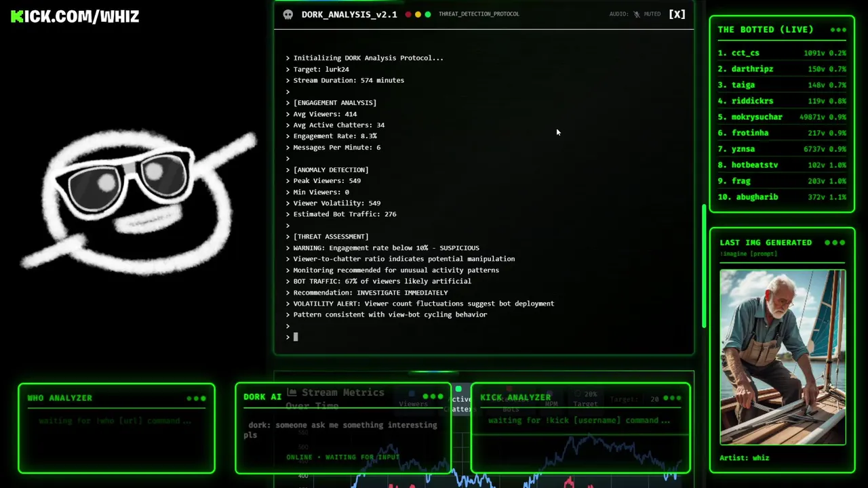The image size is (868, 488).
Task: Click the status dots in the WHO ANALYZER header
Action: point(196,399)
